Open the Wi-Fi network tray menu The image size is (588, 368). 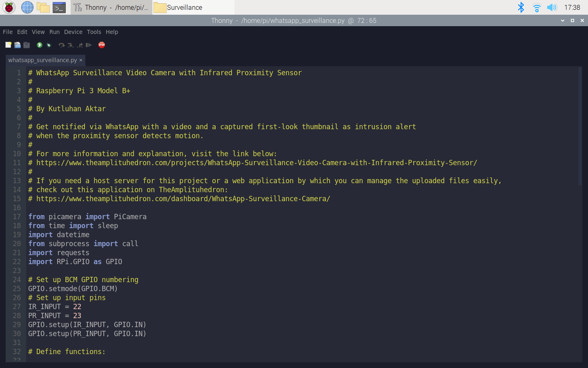coord(537,7)
